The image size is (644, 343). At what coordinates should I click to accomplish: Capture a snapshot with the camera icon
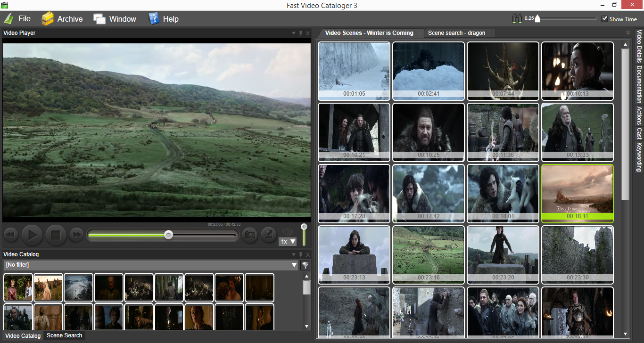coord(250,234)
